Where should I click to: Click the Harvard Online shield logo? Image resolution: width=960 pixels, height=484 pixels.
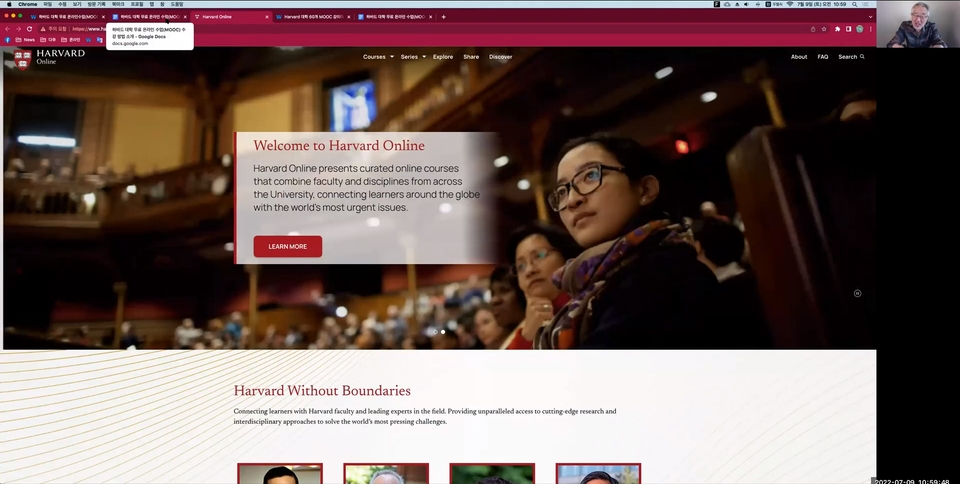[23, 59]
